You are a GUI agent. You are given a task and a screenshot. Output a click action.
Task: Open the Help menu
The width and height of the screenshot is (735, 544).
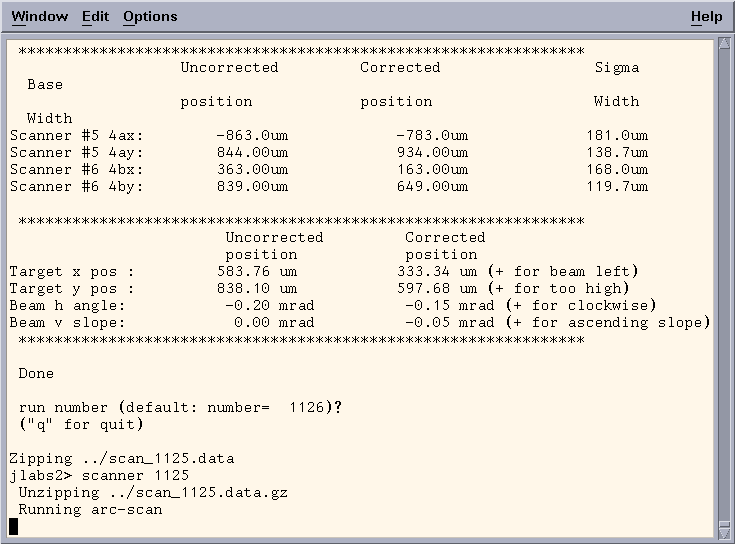(x=706, y=16)
